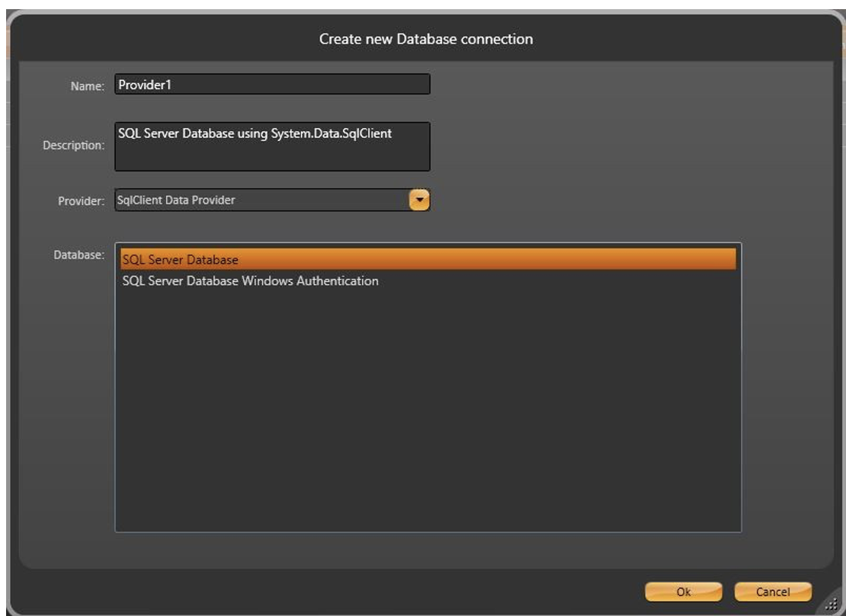The width and height of the screenshot is (846, 616).
Task: Click inside the Description text box
Action: point(272,146)
